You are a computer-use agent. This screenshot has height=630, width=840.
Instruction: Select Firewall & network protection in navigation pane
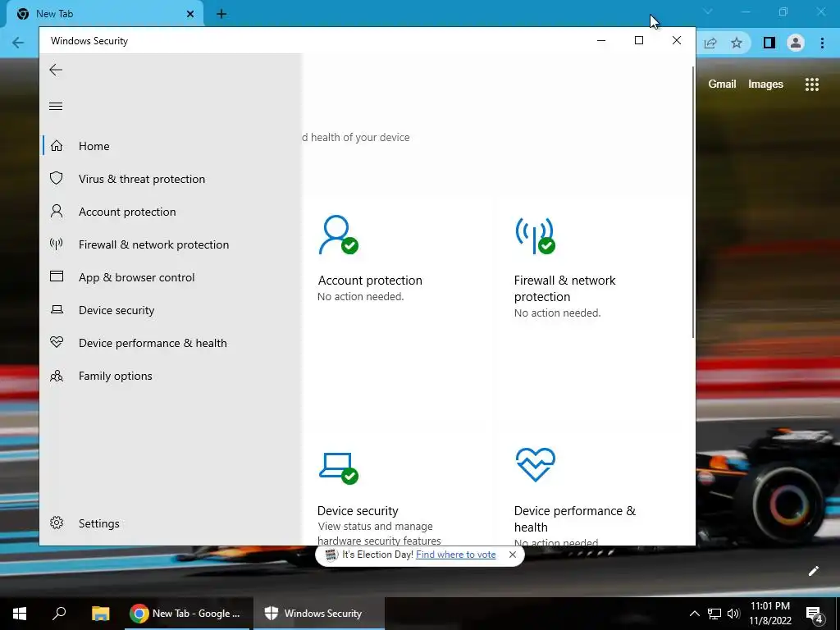[153, 244]
